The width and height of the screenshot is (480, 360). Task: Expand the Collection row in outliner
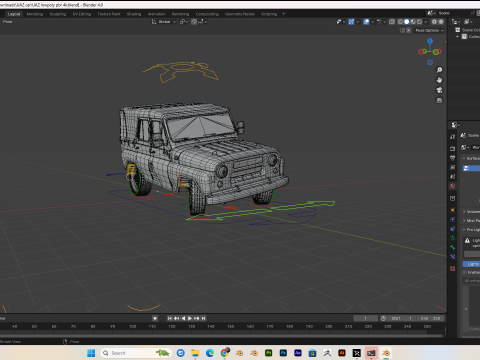coord(458,37)
